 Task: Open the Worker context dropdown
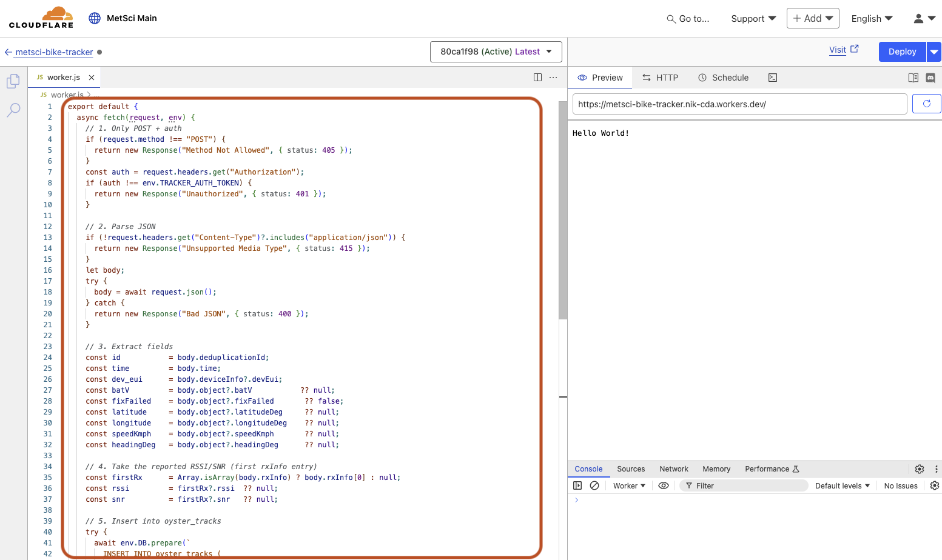[x=629, y=486]
